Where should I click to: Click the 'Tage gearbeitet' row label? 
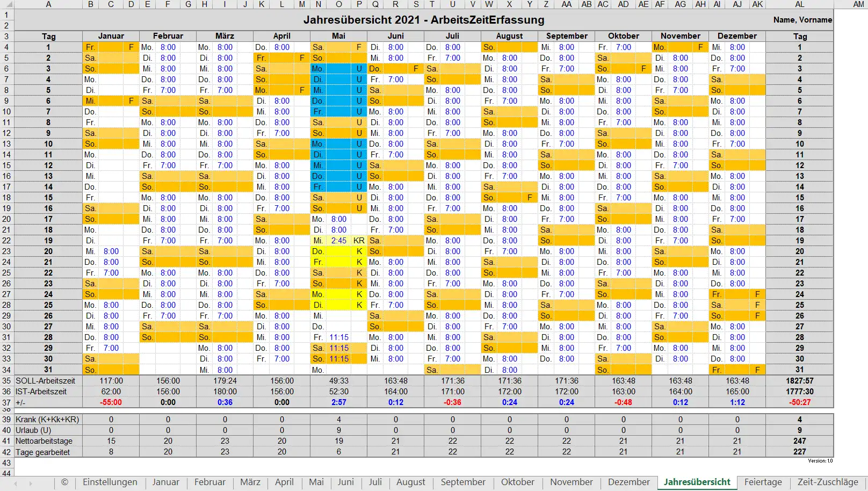pyautogui.click(x=48, y=452)
